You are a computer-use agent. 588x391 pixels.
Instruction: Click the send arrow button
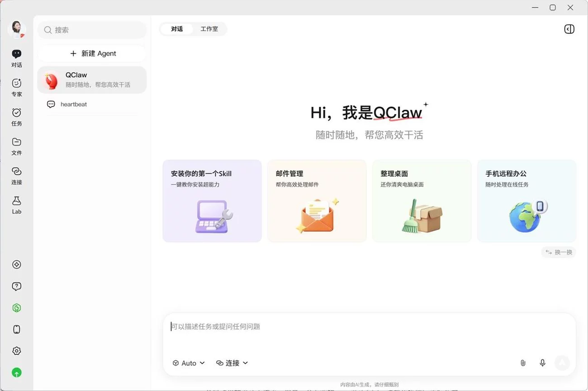pos(562,363)
